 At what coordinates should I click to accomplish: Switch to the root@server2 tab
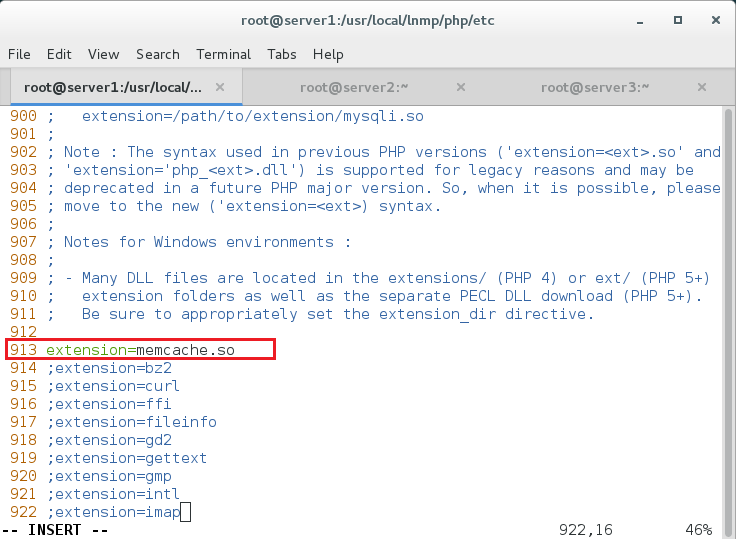354,87
